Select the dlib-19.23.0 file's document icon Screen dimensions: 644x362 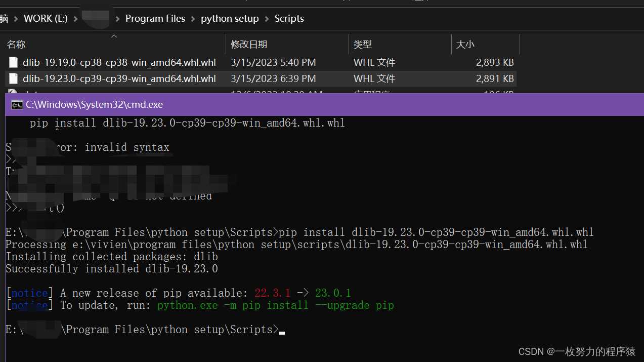point(13,78)
